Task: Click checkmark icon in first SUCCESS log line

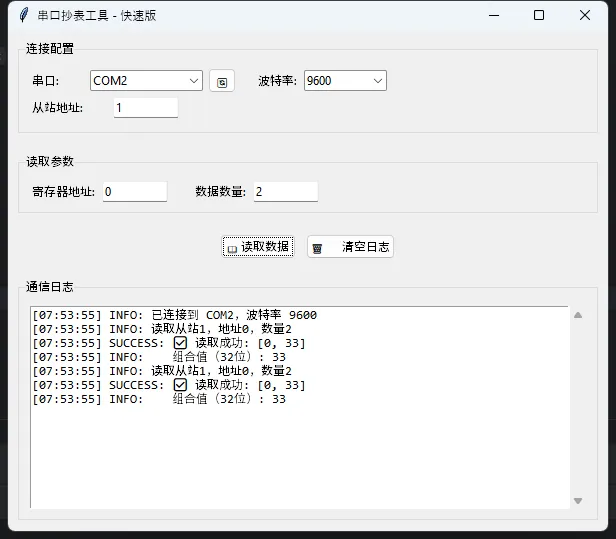Action: point(180,343)
